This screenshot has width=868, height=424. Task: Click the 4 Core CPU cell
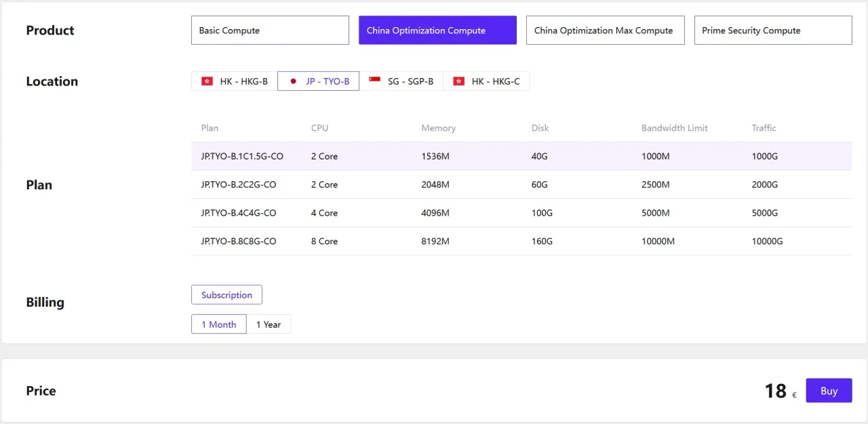pyautogui.click(x=324, y=213)
